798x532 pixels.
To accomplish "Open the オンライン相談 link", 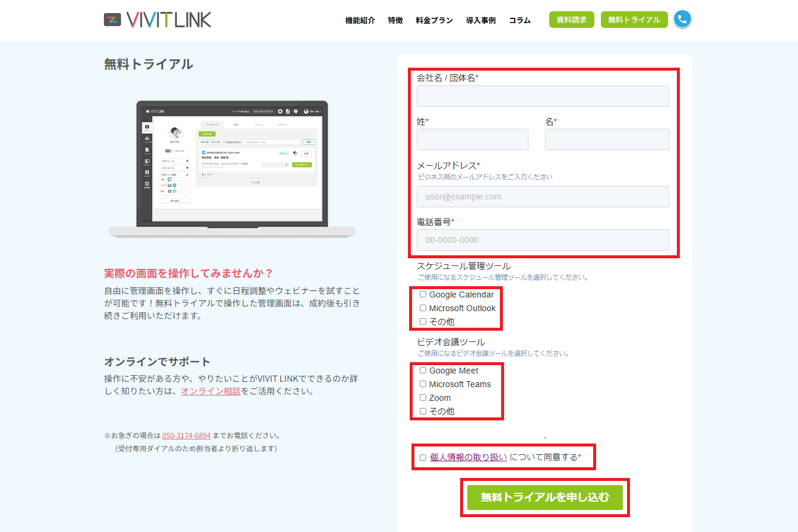I will (210, 391).
